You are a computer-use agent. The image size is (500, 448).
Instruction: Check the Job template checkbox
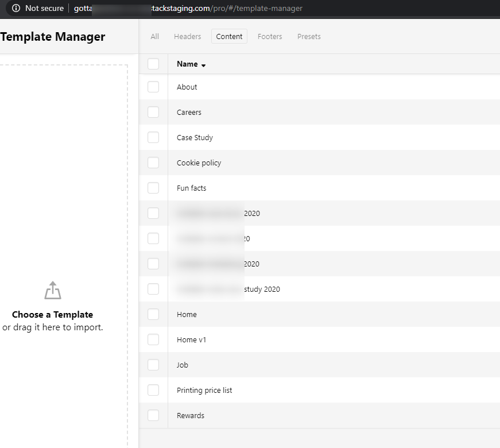[153, 365]
